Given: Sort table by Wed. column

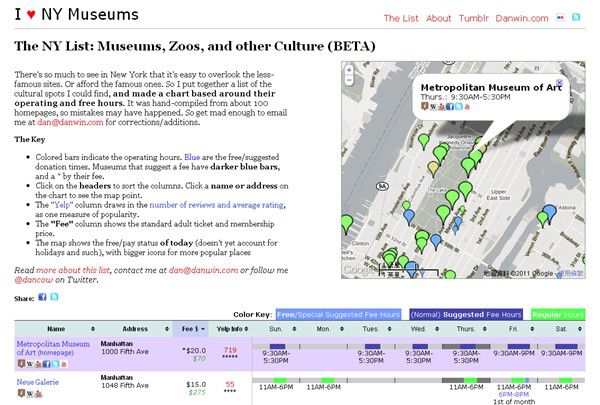Looking at the screenshot, I should click(418, 329).
